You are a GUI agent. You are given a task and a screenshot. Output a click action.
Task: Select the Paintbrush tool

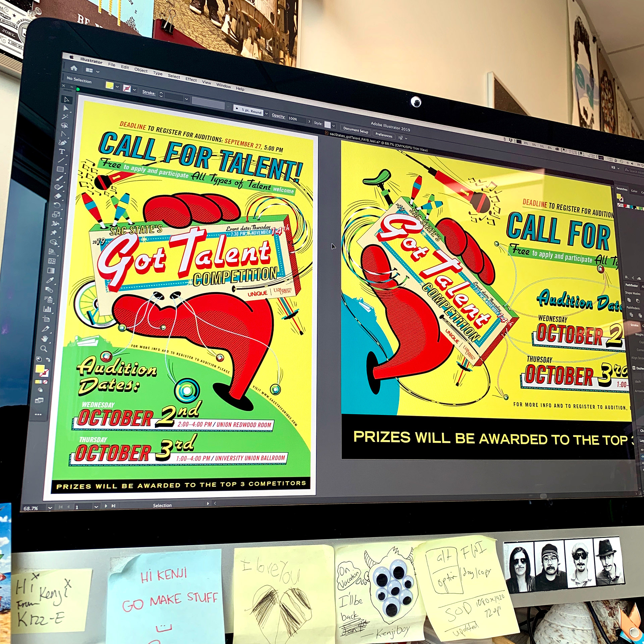pos(60,178)
